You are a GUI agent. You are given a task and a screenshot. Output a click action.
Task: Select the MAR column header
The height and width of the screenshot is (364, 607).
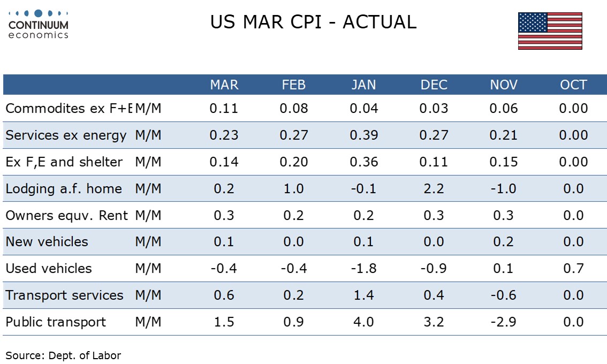pyautogui.click(x=224, y=85)
